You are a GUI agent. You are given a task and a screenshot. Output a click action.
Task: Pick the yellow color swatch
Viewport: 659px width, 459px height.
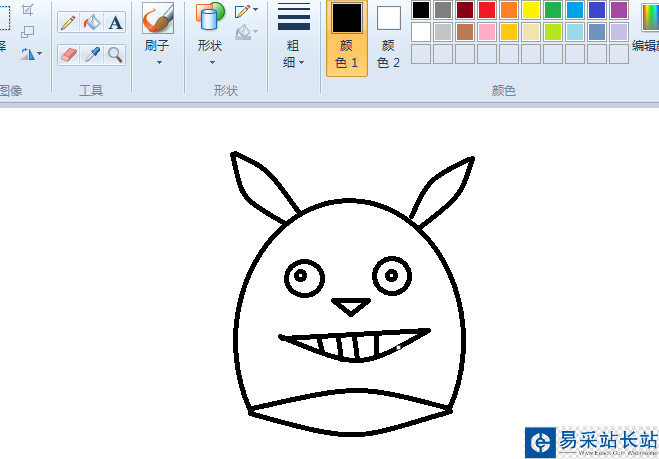[531, 10]
